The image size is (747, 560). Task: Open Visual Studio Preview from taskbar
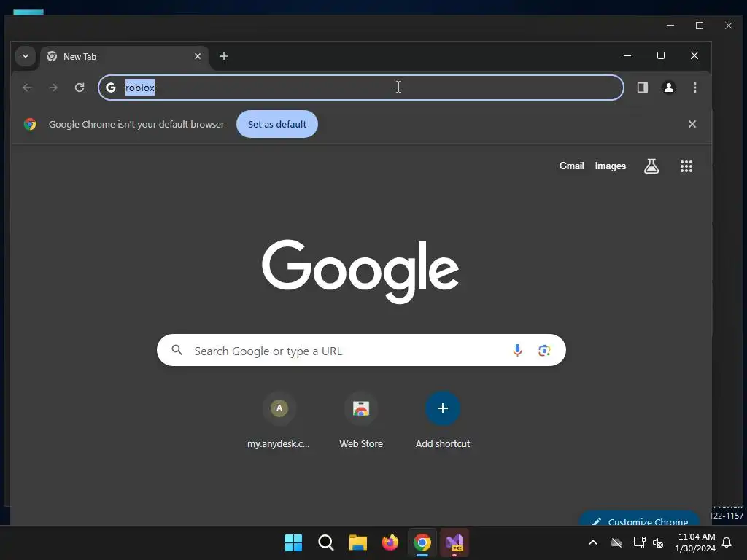[454, 542]
